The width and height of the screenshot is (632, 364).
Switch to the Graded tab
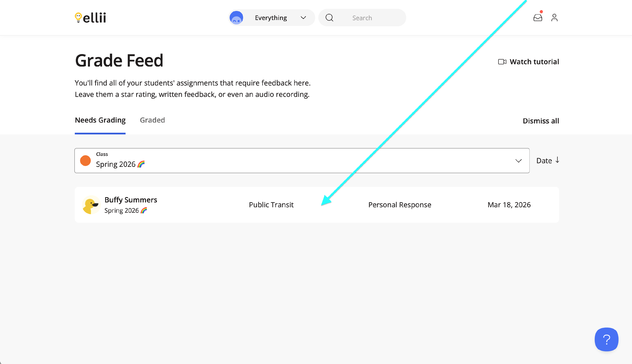pos(152,120)
